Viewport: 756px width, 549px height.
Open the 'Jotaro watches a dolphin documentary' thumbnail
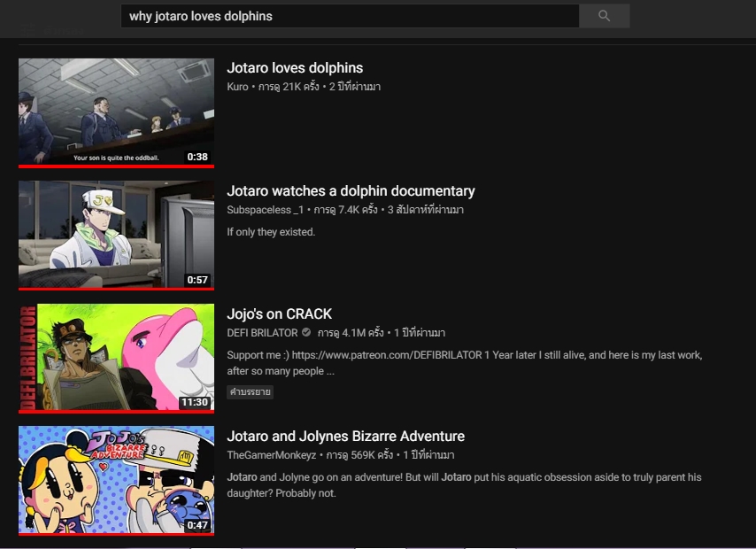click(116, 236)
